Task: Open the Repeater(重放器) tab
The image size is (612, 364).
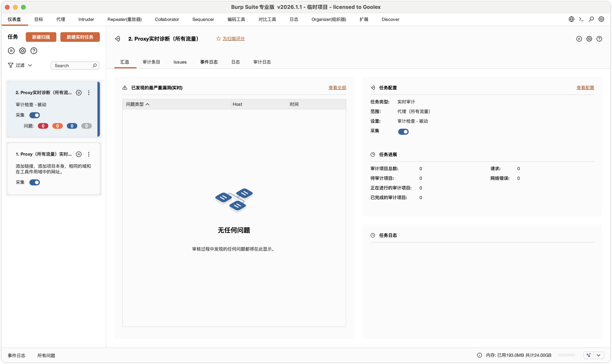Action: click(125, 19)
